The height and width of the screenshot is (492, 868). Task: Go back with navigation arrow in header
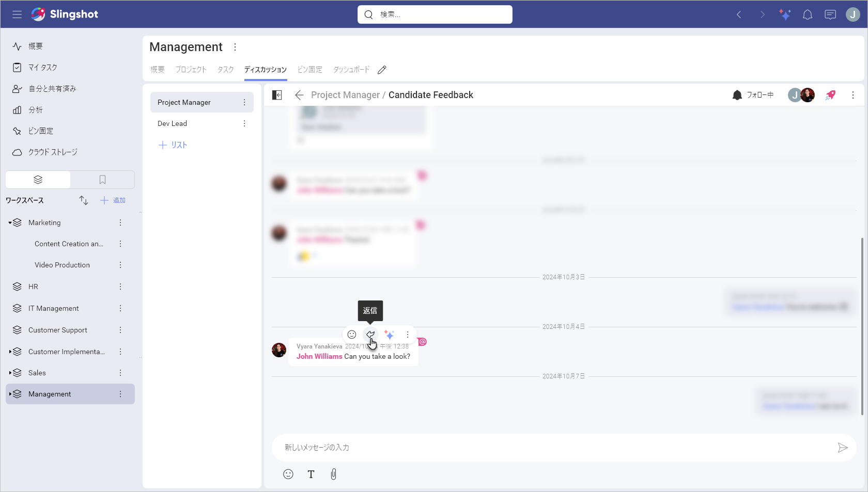click(x=739, y=14)
